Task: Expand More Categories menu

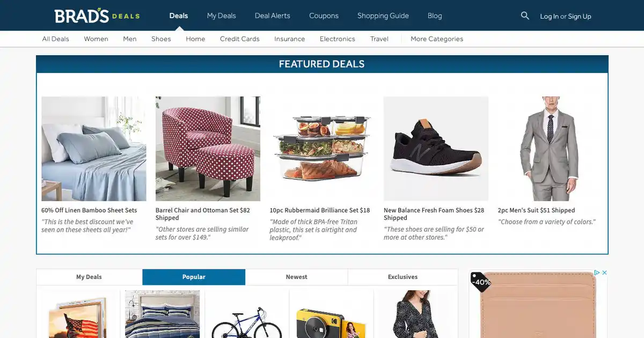Action: tap(437, 39)
